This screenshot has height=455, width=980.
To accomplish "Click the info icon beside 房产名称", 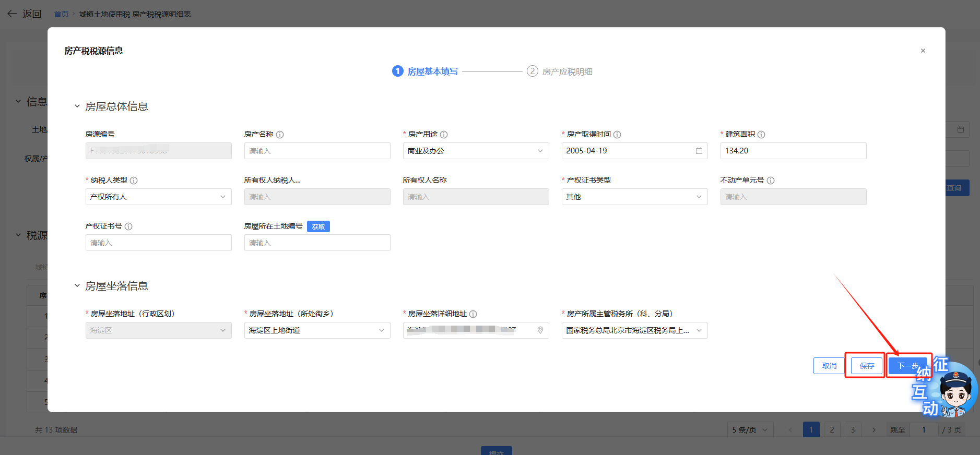I will click(x=280, y=135).
